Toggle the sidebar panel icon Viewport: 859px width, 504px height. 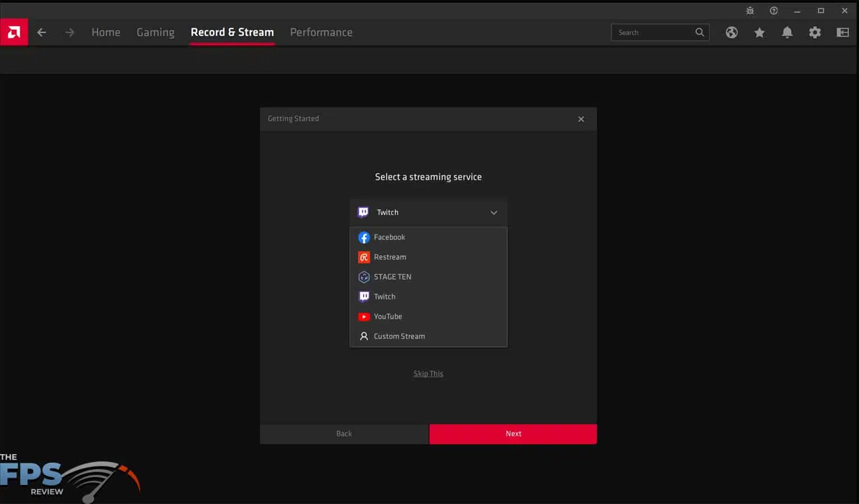coord(843,32)
